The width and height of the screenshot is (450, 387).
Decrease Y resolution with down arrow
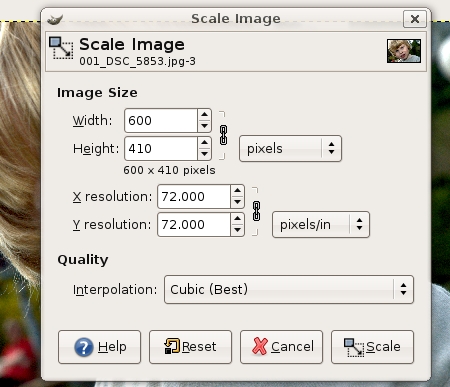[x=237, y=230]
